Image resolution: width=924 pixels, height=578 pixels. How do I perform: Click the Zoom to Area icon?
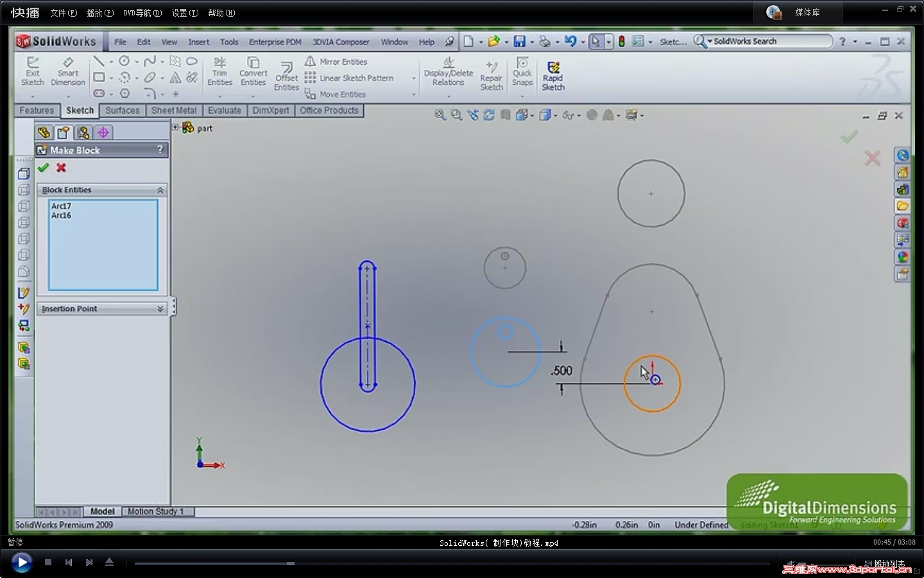pyautogui.click(x=456, y=115)
